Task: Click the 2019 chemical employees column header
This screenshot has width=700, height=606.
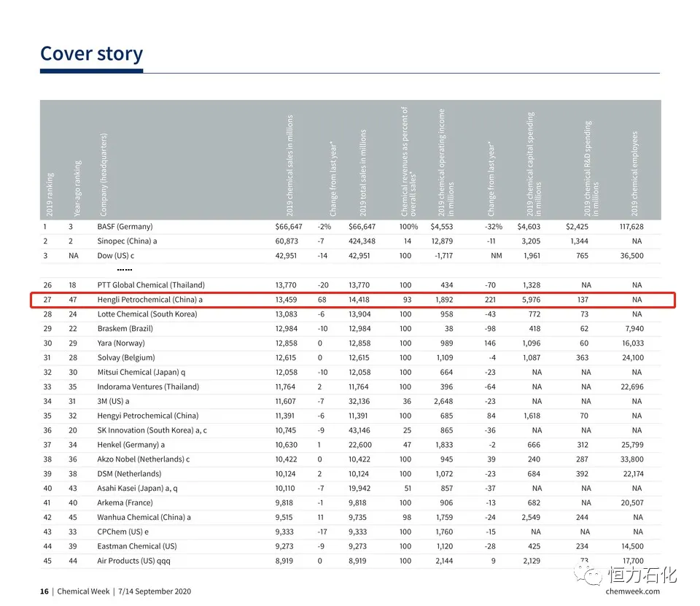Action: point(634,174)
